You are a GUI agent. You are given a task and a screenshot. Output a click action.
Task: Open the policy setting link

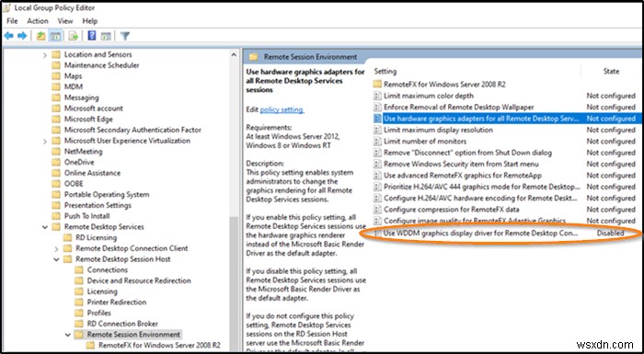[282, 109]
